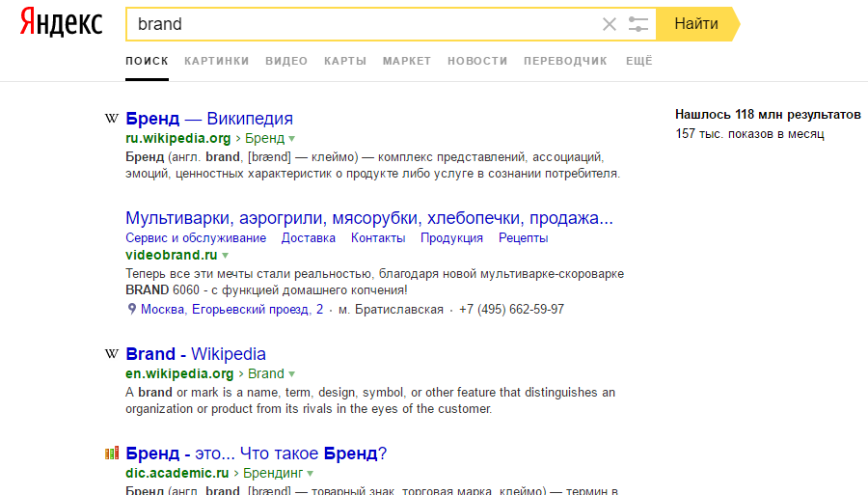Select the Поиск tab

tap(147, 61)
